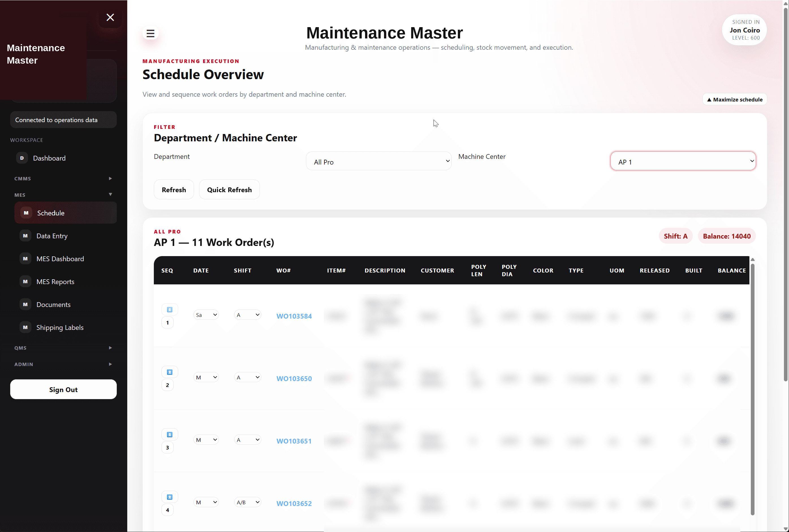Click the page vertical scrollbar
Image resolution: width=789 pixels, height=532 pixels.
(785, 194)
